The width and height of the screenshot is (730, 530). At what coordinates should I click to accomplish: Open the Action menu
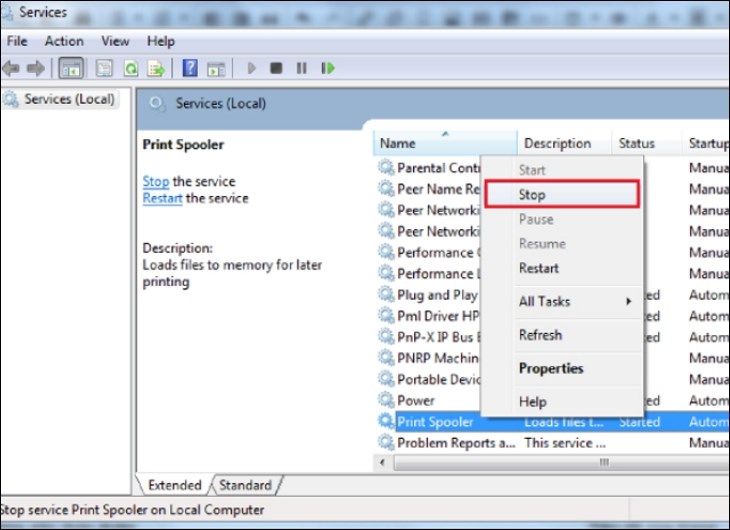[x=64, y=41]
